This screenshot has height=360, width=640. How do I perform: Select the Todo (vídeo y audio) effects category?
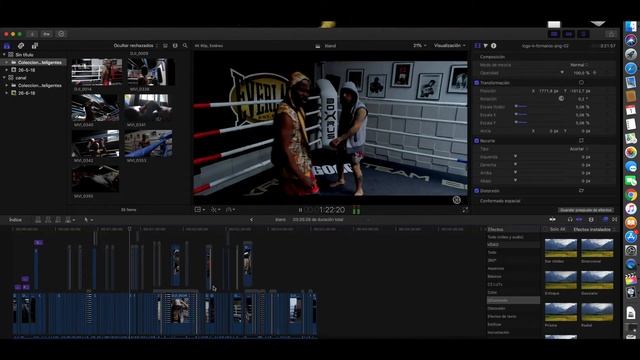pyautogui.click(x=505, y=237)
